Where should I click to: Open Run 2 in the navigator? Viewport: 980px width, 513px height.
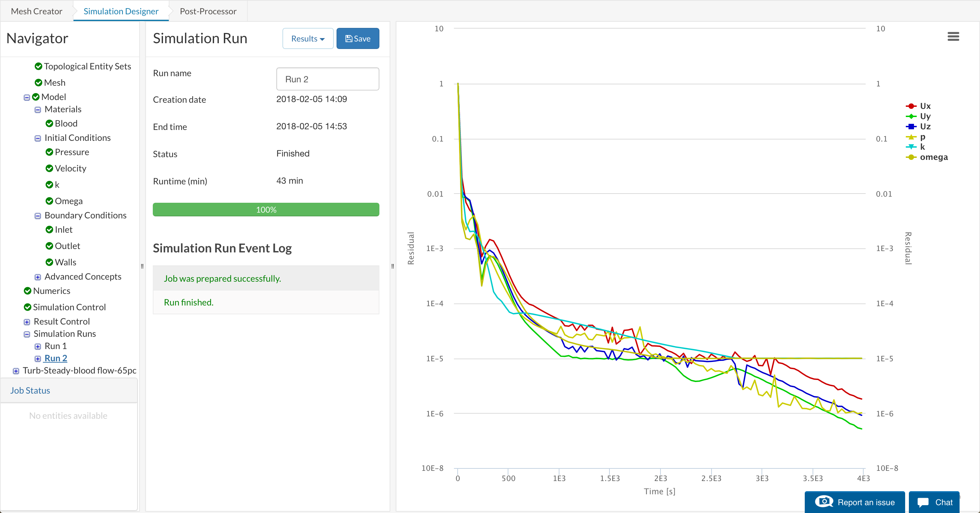click(x=55, y=358)
